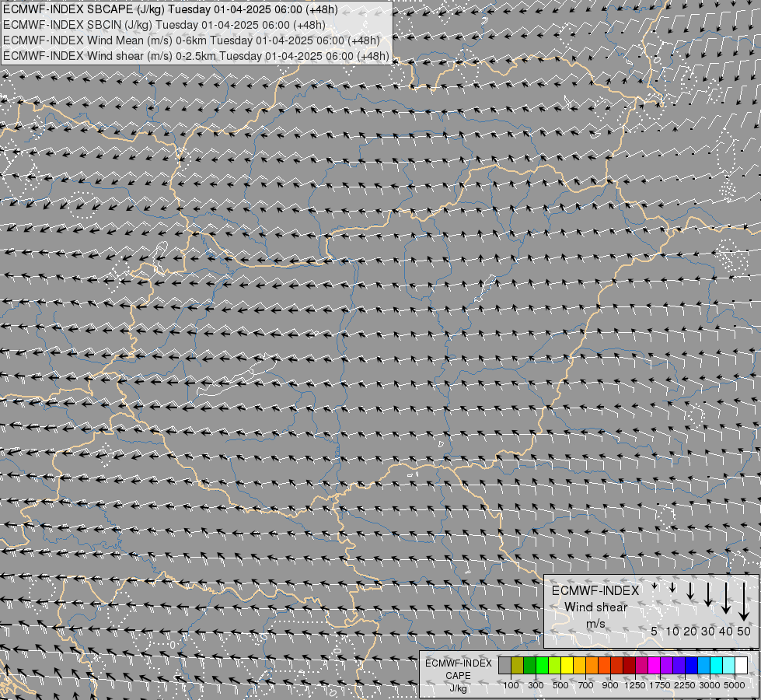Click the CAPE legend 3000 label
761x700 pixels.
coord(710,685)
